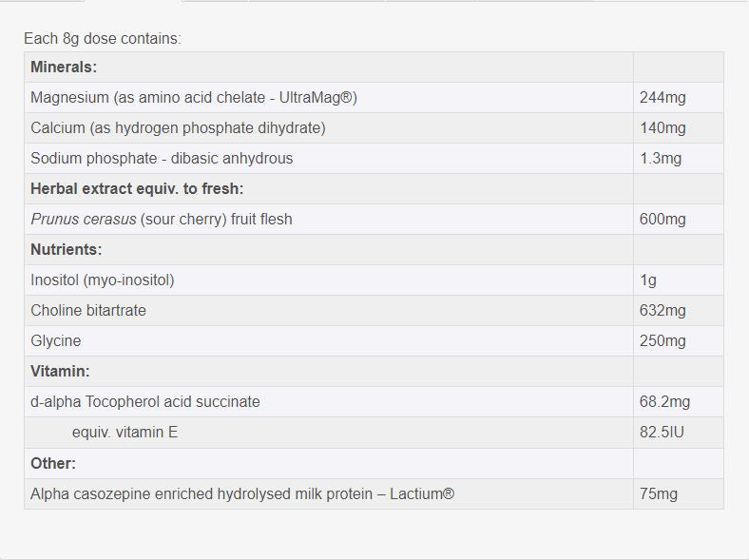Click the Nutrients section heading
This screenshot has height=560, width=749.
66,249
